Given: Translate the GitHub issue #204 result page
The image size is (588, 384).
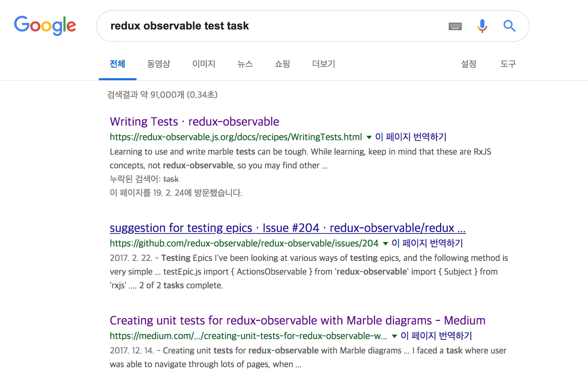Looking at the screenshot, I should [427, 243].
